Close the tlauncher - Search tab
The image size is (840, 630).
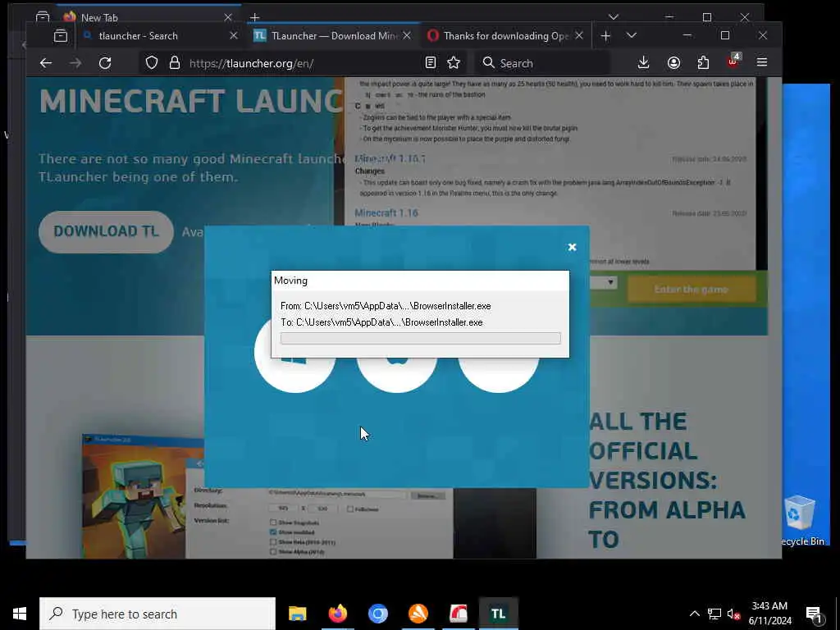tap(234, 36)
